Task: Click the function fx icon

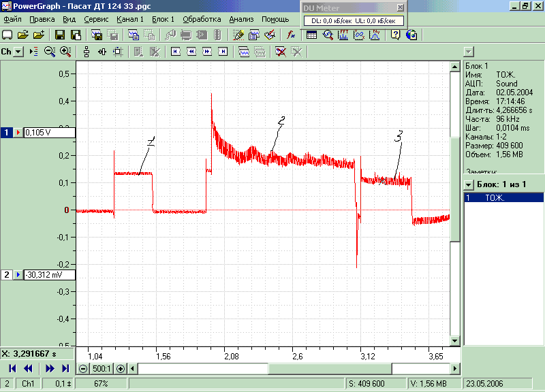Action: tap(291, 35)
